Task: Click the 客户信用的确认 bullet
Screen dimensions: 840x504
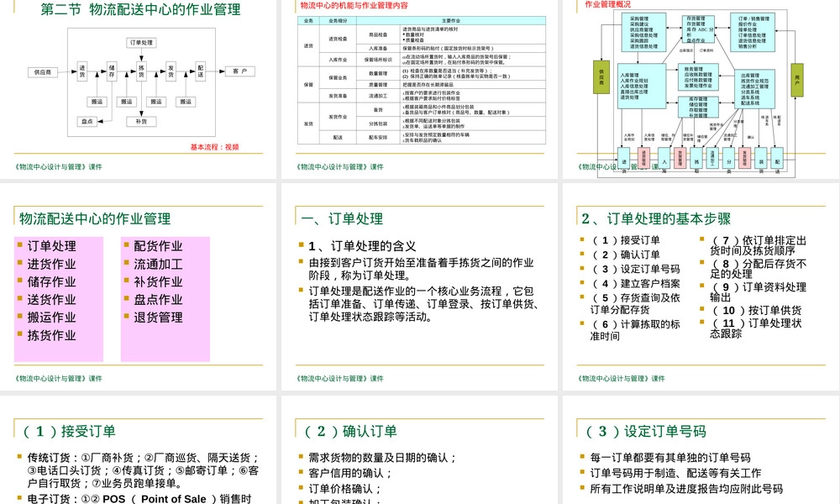Action: coord(350,473)
